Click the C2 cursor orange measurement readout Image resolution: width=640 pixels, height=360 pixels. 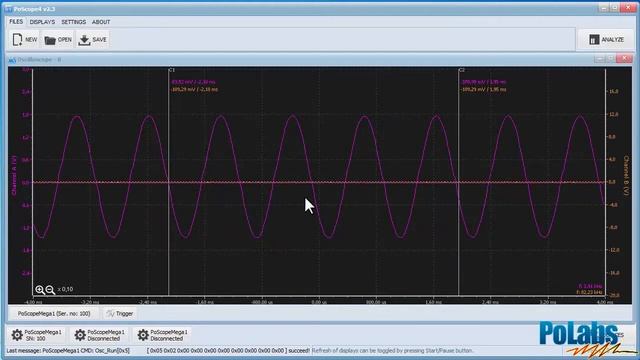(x=484, y=89)
